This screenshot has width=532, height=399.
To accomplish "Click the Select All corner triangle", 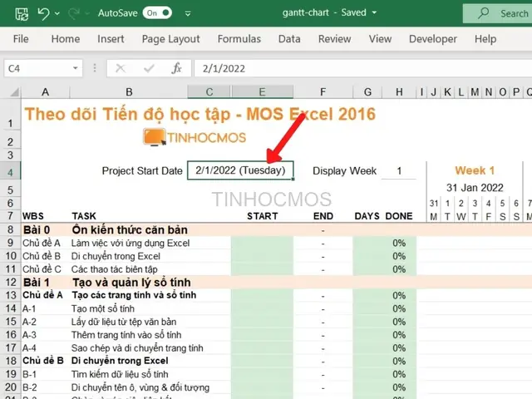I will [13, 92].
